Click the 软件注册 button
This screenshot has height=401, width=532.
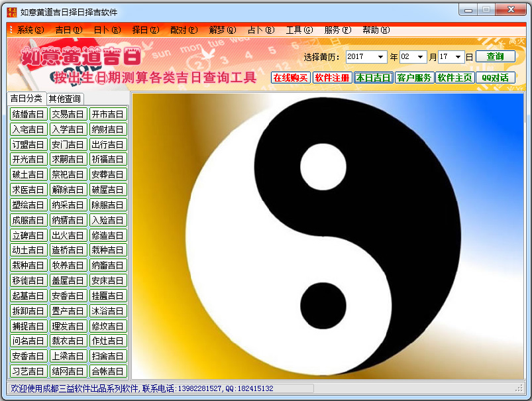332,78
